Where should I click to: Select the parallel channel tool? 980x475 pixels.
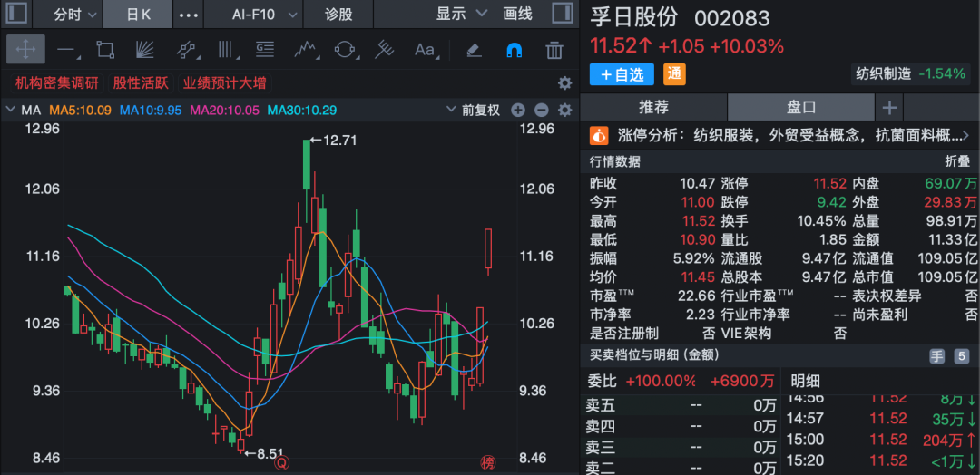coord(186,49)
